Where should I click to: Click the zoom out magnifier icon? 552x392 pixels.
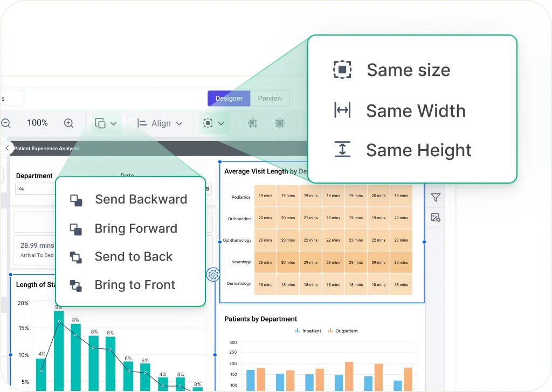(x=5, y=123)
